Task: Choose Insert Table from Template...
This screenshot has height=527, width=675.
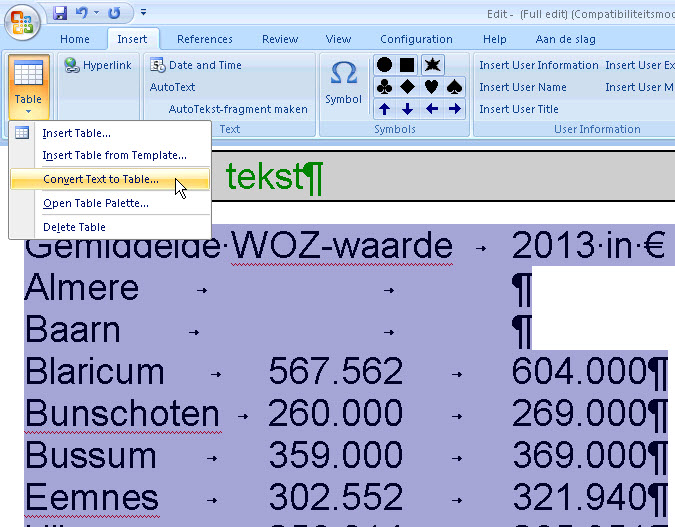Action: 110,155
